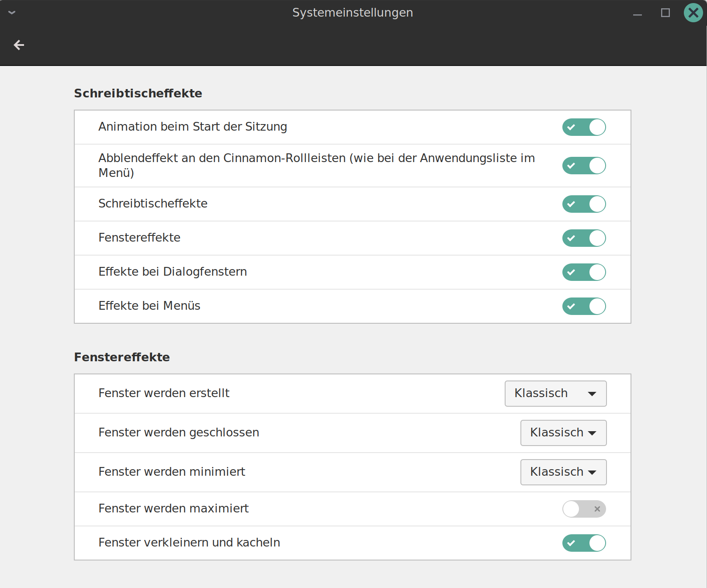This screenshot has width=707, height=588.
Task: Disable "Animation beim Start der Sitzung"
Action: [x=584, y=127]
